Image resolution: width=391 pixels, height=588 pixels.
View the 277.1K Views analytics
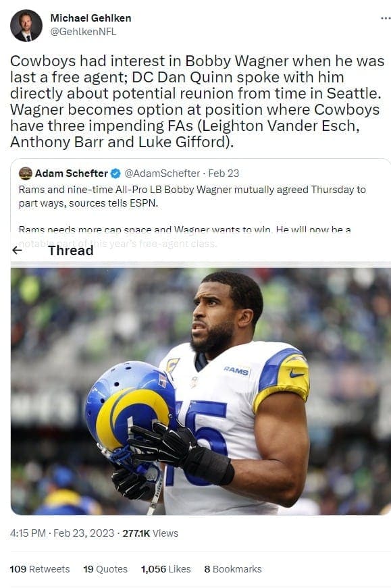click(x=150, y=533)
